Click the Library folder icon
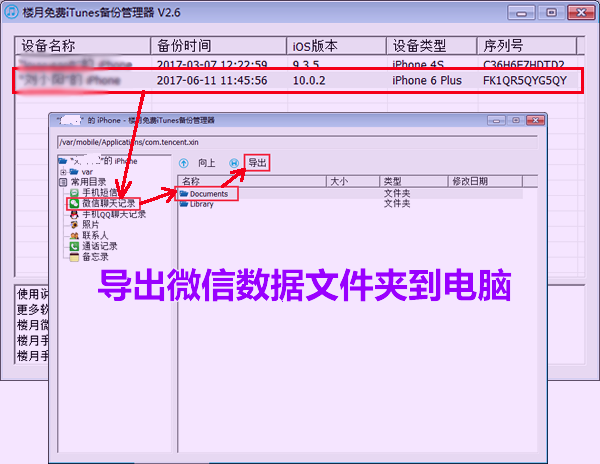Screen dimensions: 600x464 [184, 204]
